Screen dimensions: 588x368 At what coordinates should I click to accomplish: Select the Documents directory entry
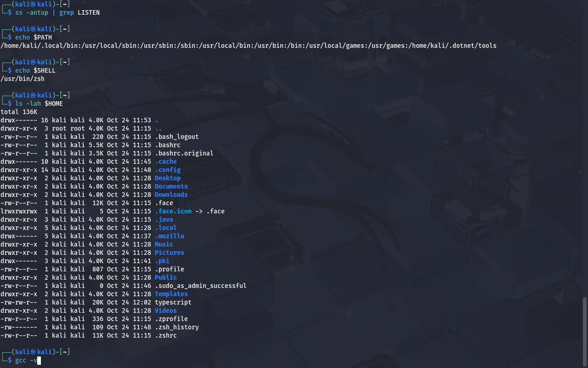pyautogui.click(x=171, y=186)
